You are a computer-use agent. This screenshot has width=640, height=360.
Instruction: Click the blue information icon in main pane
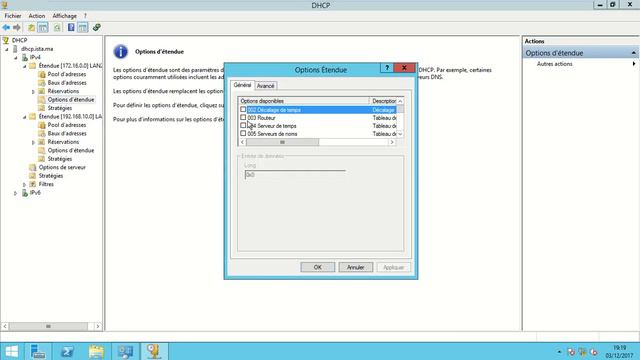tap(120, 52)
